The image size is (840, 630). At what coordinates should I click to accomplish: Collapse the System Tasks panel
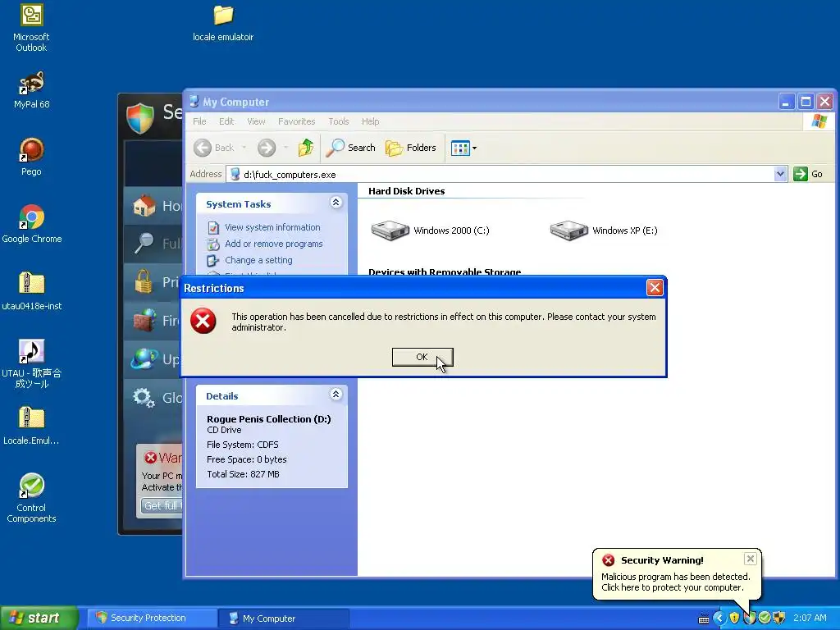(336, 203)
